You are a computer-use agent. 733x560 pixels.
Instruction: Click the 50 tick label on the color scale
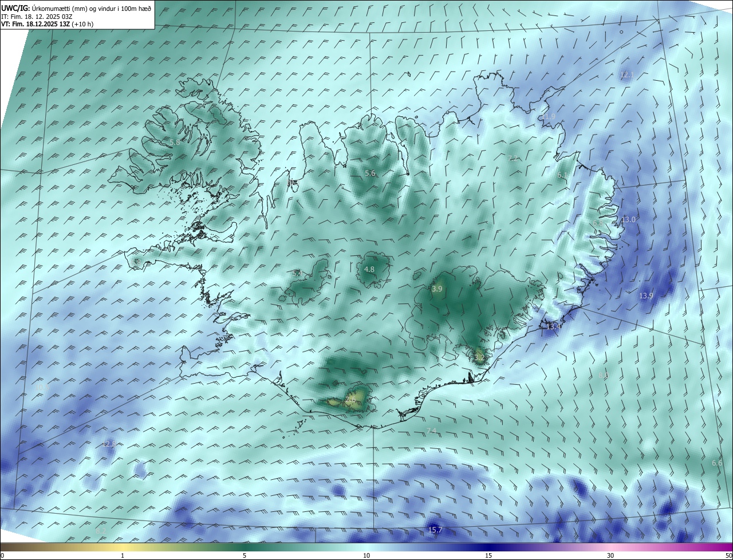click(x=728, y=555)
